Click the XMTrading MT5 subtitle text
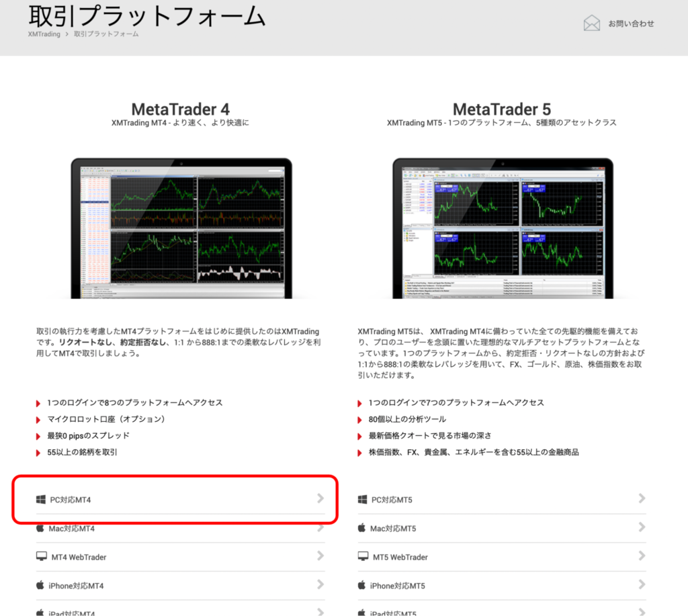The width and height of the screenshot is (688, 616). point(501,123)
